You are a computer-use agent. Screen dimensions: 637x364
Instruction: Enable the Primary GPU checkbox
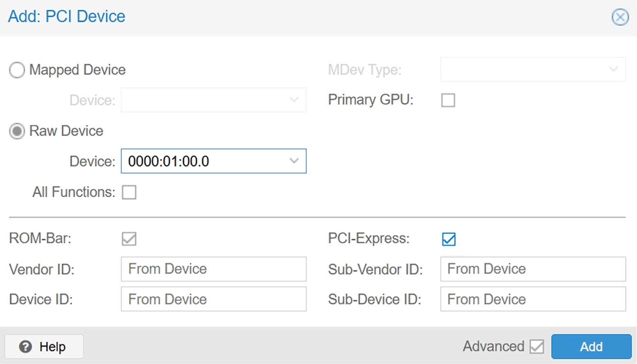[x=448, y=100]
